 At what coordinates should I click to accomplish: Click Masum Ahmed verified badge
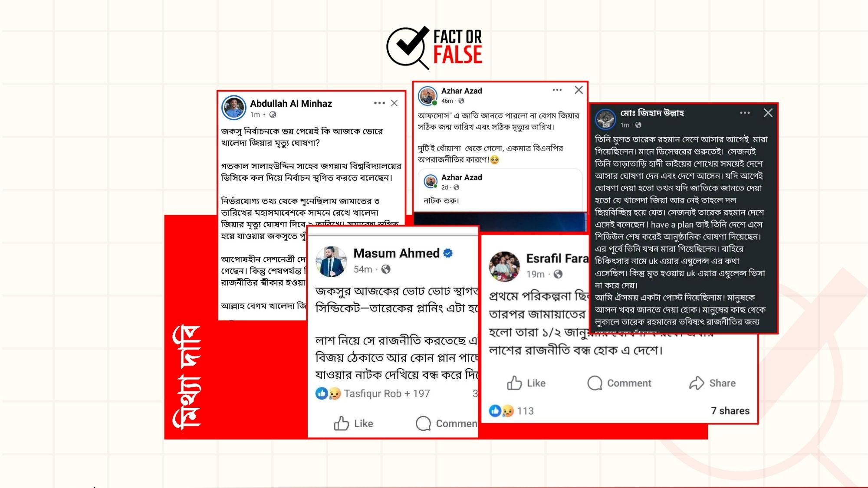[x=448, y=253]
